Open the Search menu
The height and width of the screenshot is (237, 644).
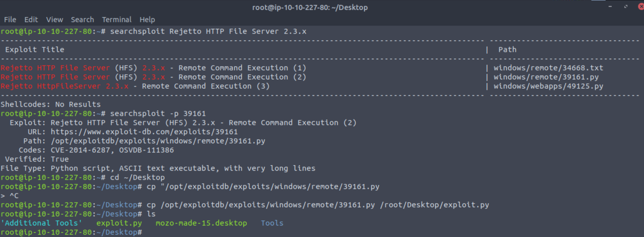pyautogui.click(x=82, y=20)
